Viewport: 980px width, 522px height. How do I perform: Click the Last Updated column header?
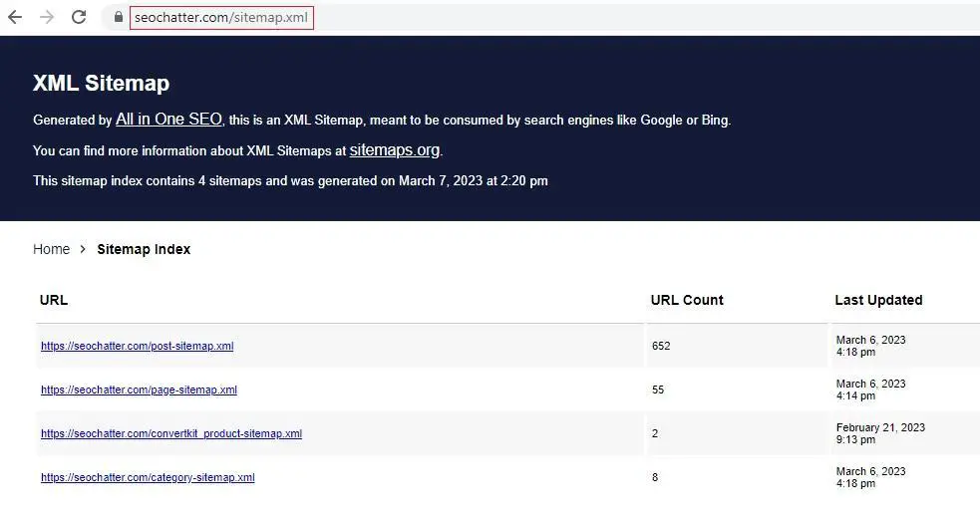[x=878, y=300]
